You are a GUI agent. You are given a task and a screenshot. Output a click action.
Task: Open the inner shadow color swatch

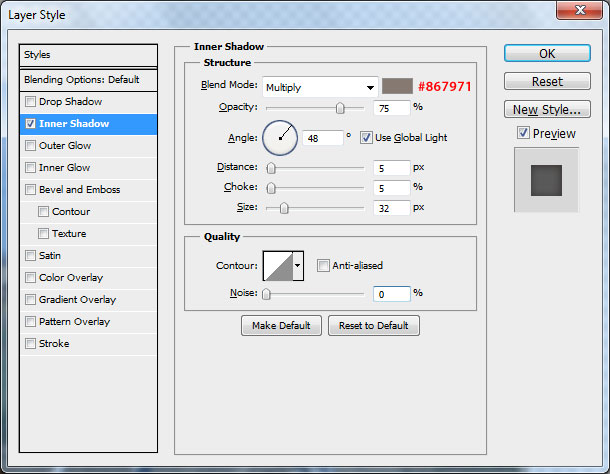click(x=397, y=86)
